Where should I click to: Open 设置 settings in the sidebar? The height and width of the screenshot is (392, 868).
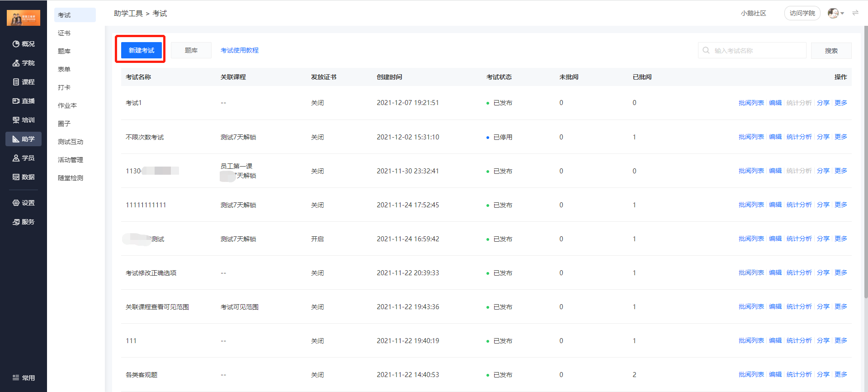tap(24, 203)
